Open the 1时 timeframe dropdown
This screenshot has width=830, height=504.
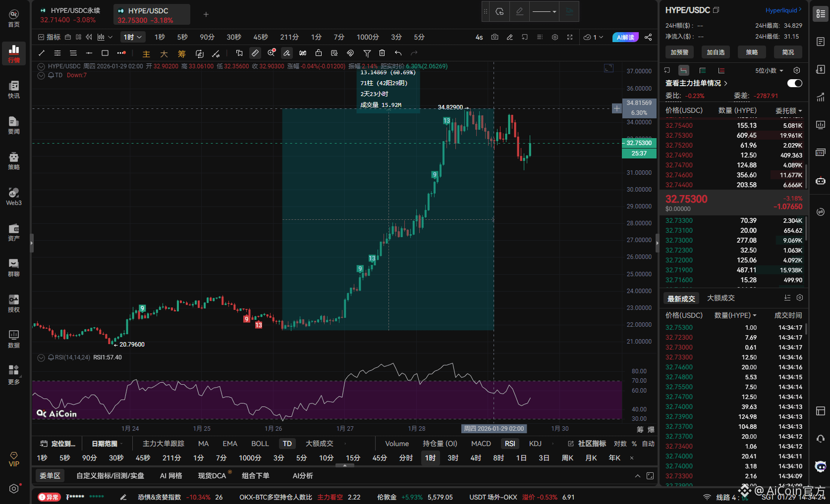(x=133, y=37)
